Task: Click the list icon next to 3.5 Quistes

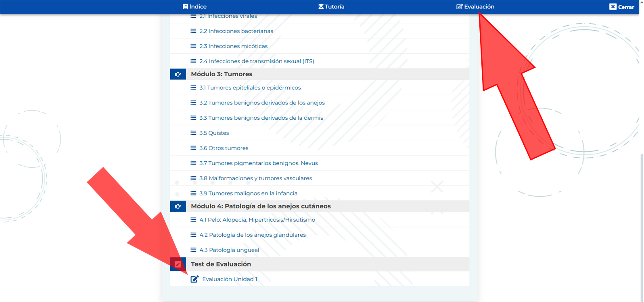Action: pos(193,133)
